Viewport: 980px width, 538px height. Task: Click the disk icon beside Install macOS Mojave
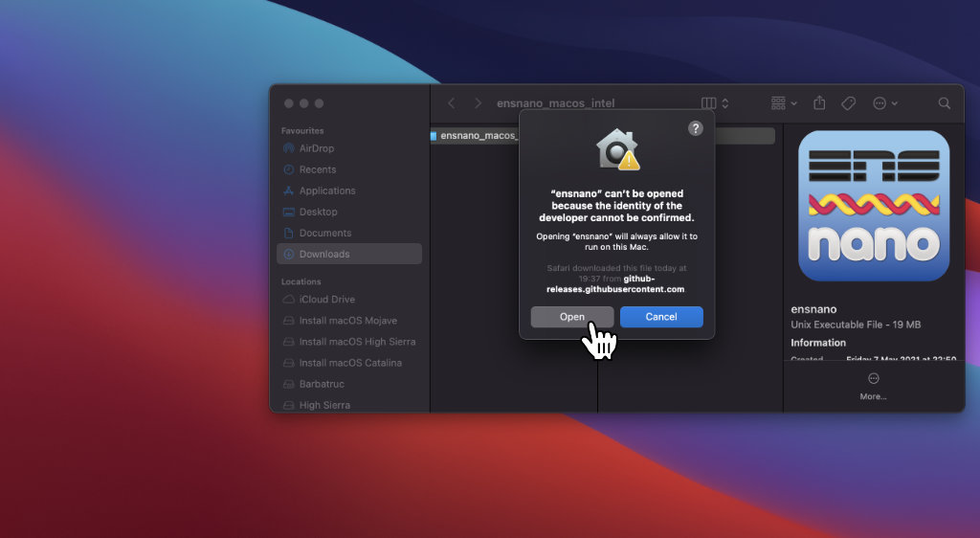point(288,321)
